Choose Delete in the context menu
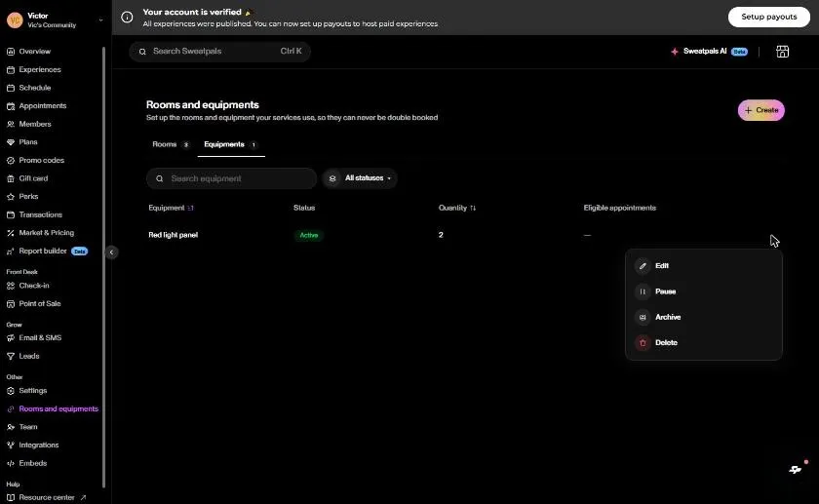Screen dimensions: 819x504 click(x=704, y=342)
